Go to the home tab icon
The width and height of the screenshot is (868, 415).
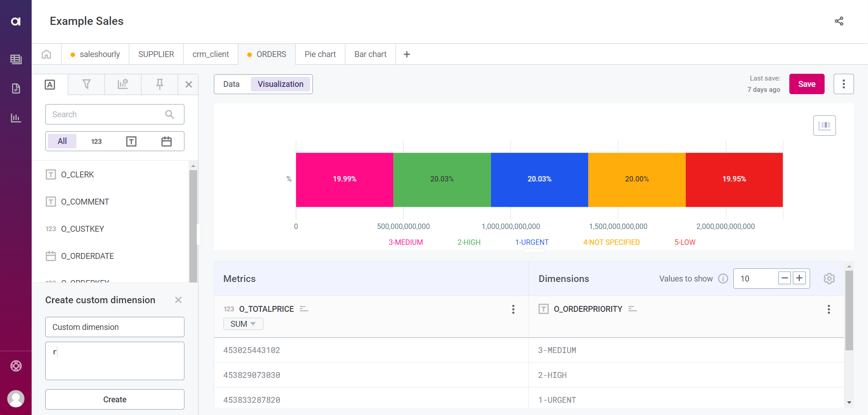[46, 54]
